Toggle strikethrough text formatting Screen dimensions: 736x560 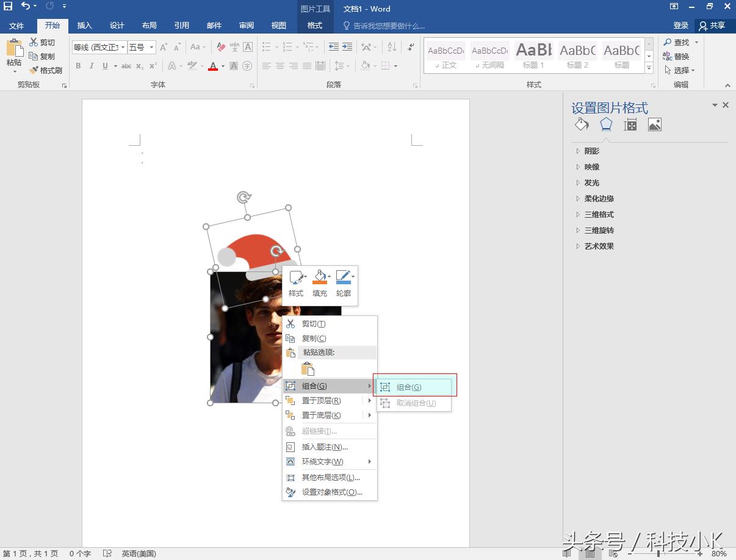[126, 66]
